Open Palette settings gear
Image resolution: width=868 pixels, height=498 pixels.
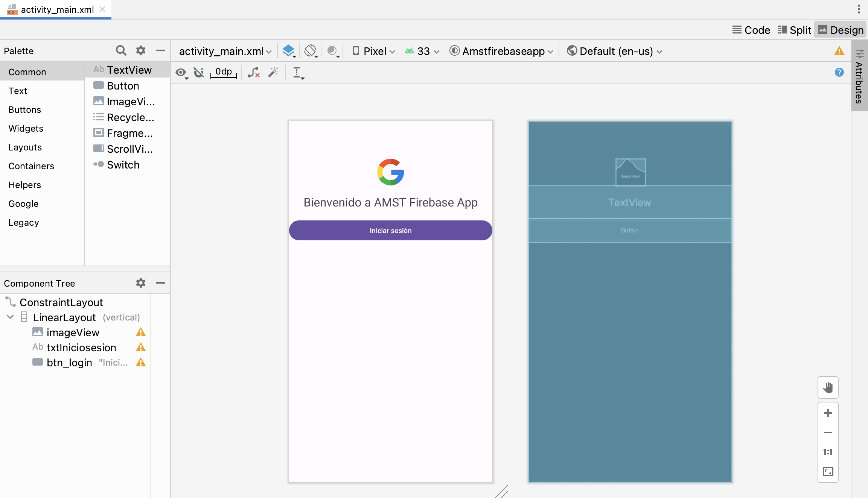pyautogui.click(x=141, y=50)
